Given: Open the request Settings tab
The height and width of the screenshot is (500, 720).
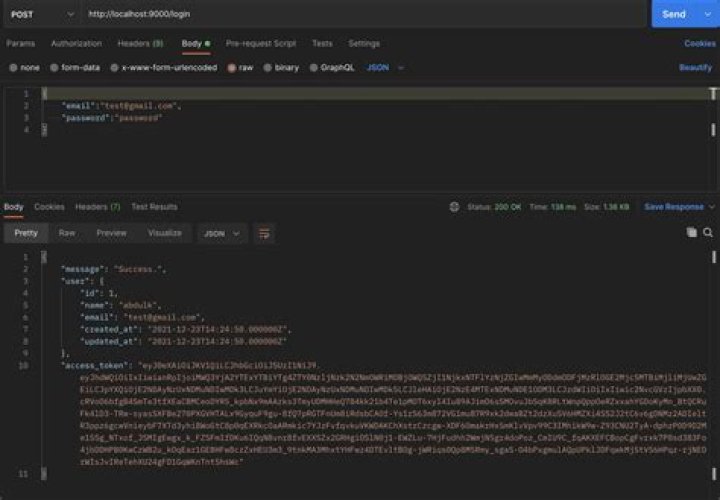Looking at the screenshot, I should click(364, 44).
